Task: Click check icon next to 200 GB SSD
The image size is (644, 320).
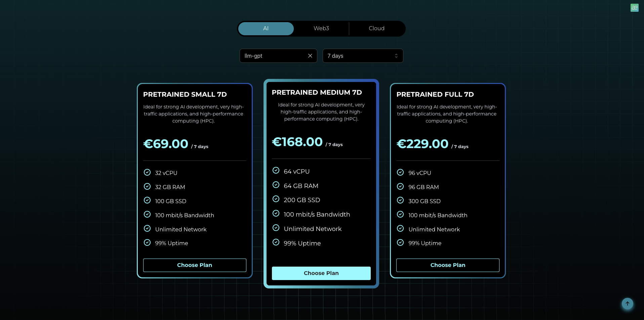Action: 276,199
